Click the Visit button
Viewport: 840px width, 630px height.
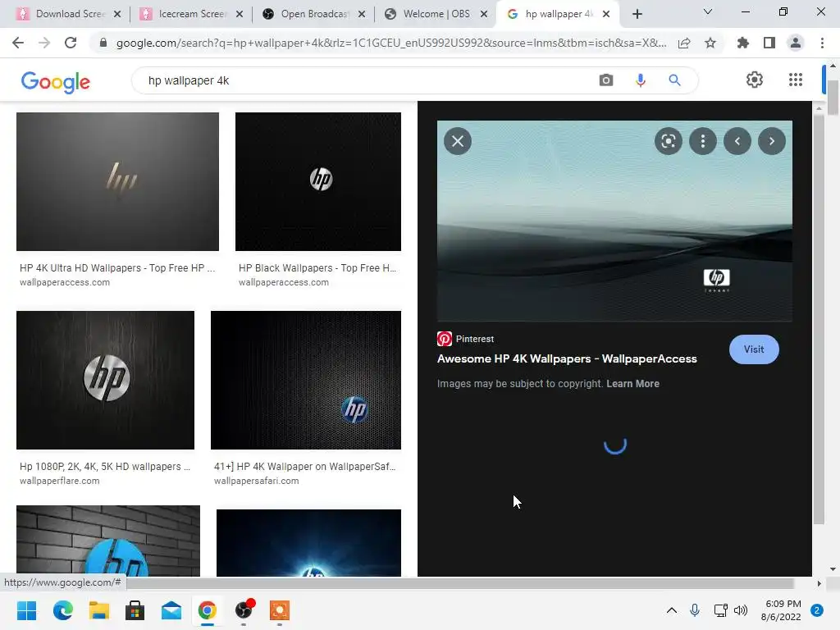tap(754, 349)
